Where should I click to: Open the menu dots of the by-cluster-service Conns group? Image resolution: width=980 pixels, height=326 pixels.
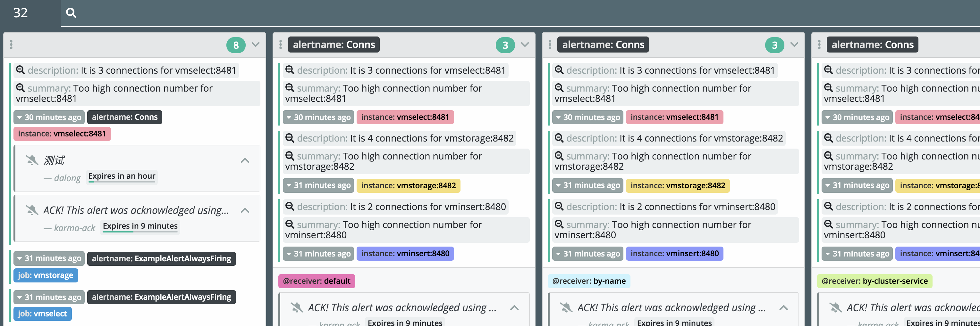[x=819, y=45]
